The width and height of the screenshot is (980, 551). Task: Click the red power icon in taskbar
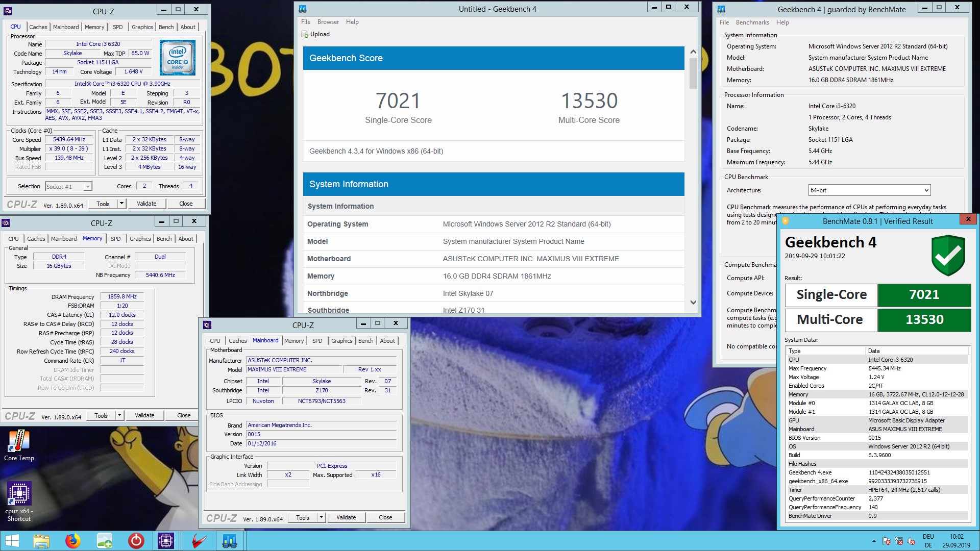pyautogui.click(x=136, y=541)
